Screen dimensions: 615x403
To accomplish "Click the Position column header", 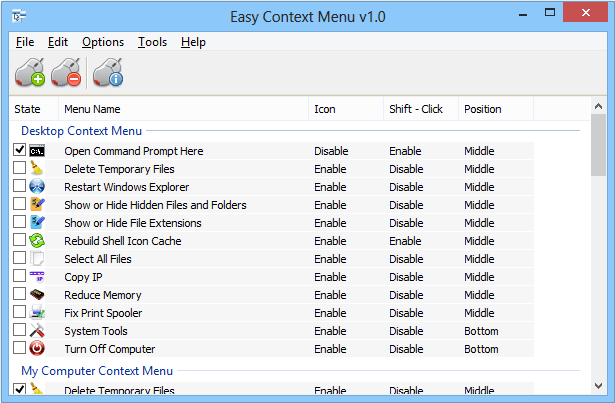I will coord(496,109).
